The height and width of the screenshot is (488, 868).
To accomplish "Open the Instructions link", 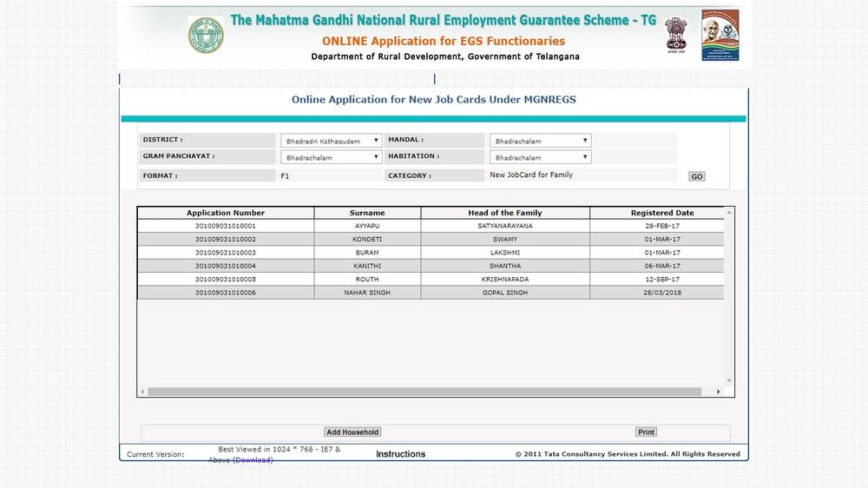I will [400, 454].
